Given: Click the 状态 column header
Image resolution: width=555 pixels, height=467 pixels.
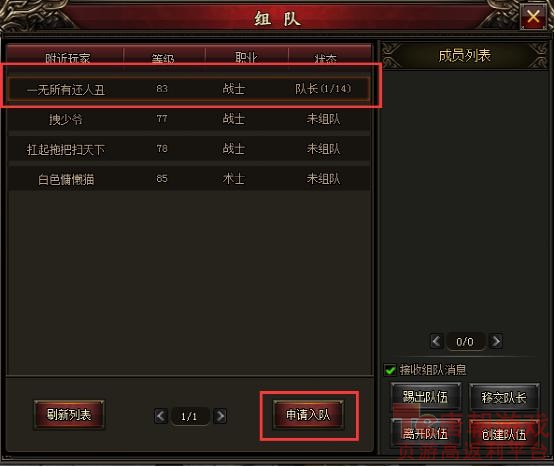Looking at the screenshot, I should coord(326,57).
